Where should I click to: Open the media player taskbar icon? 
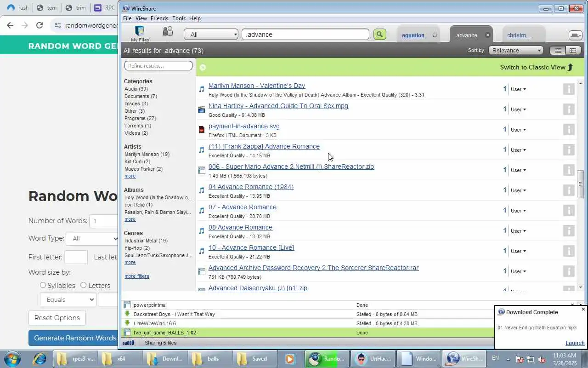point(290,359)
